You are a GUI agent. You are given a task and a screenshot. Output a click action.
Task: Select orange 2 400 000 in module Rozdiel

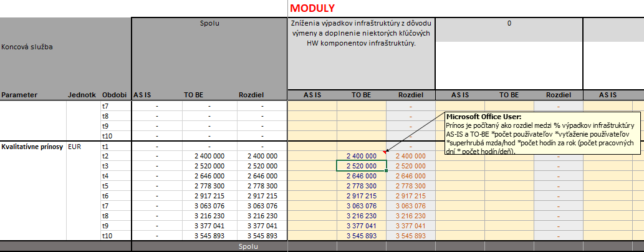411,156
